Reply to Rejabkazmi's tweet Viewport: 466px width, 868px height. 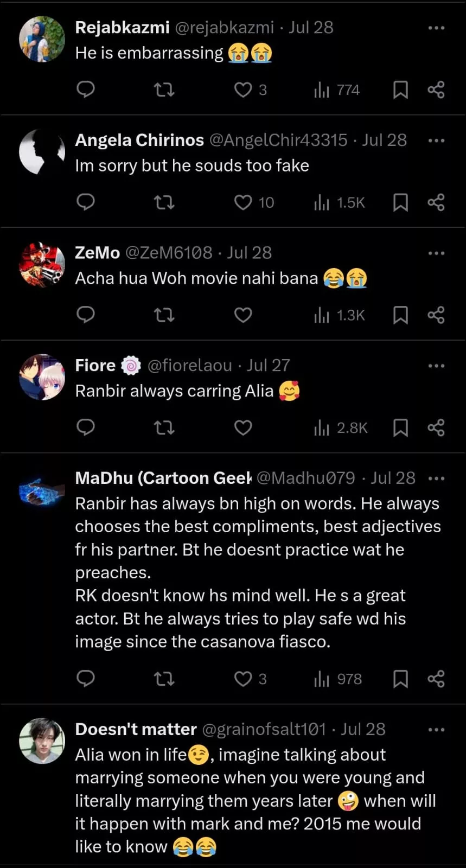pos(86,90)
